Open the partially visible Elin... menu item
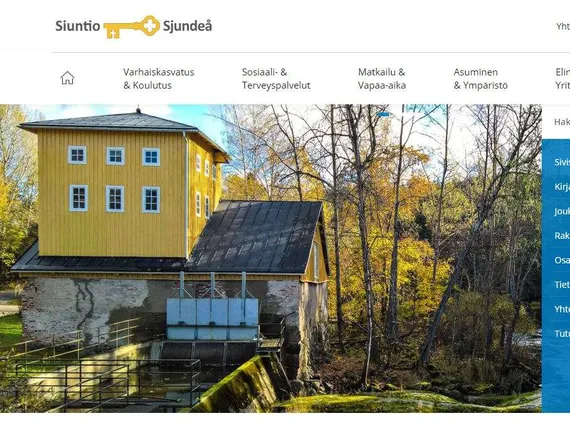This screenshot has width=570, height=428. click(562, 79)
